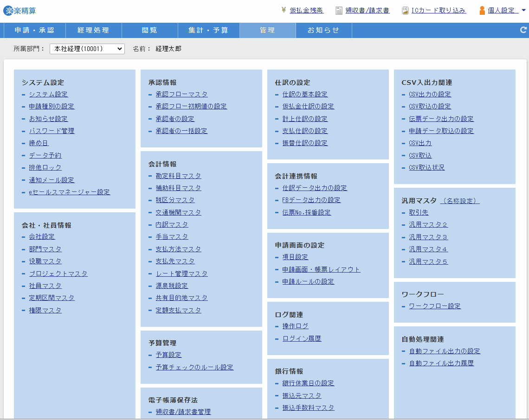Go to the お知らせ tab

[x=323, y=30]
